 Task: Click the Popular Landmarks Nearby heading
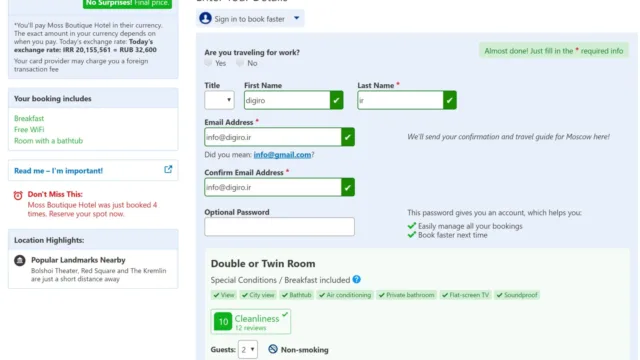(x=78, y=260)
